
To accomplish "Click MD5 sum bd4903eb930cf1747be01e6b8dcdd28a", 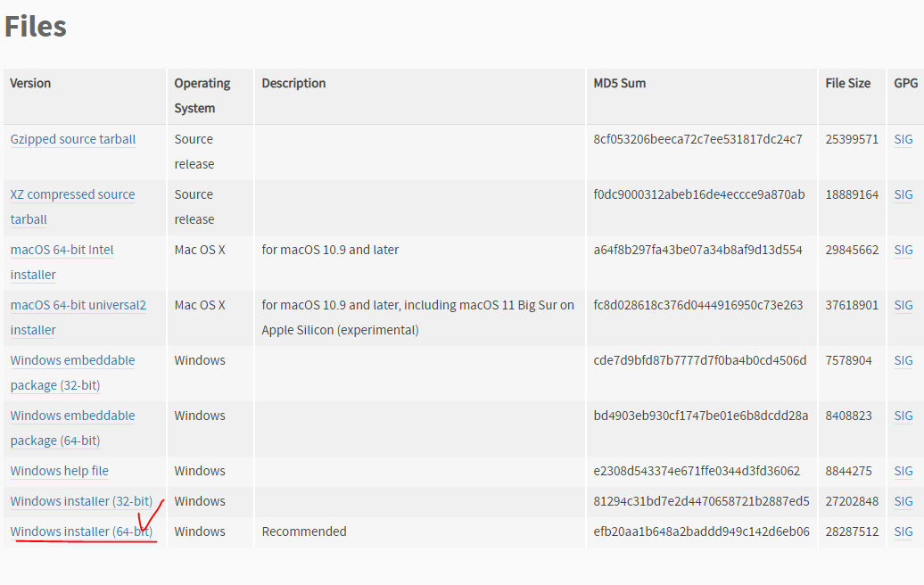I will (701, 416).
